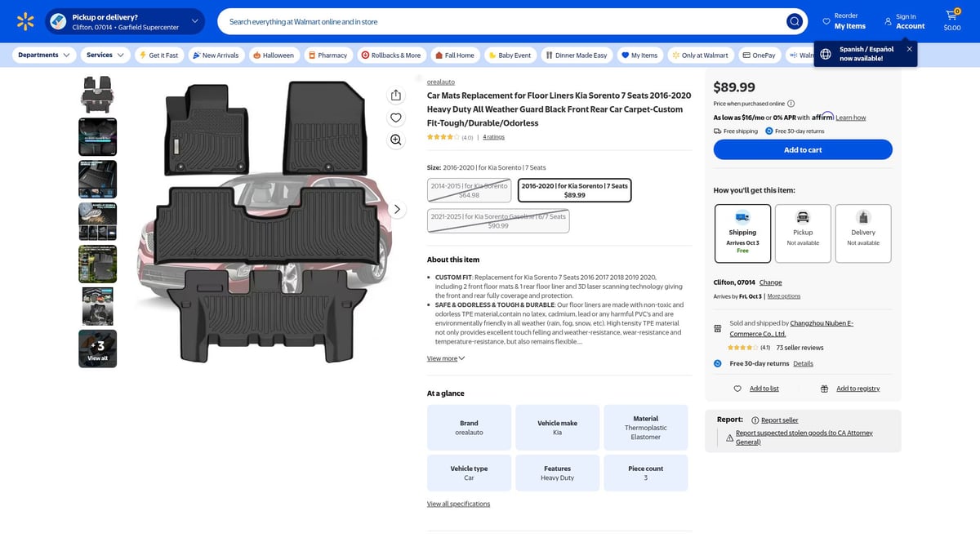980x551 pixels.
Task: Select the Pickup fulfillment option
Action: coord(803,233)
